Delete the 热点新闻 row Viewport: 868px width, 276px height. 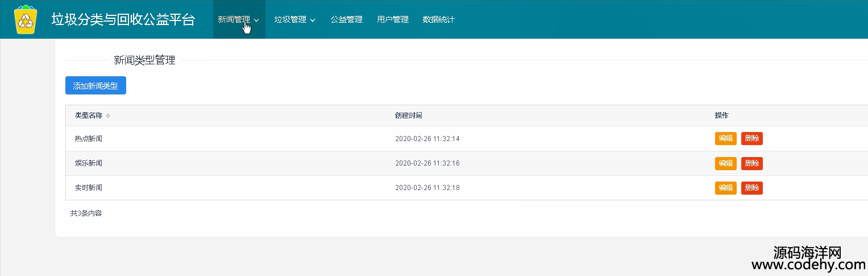pyautogui.click(x=752, y=138)
